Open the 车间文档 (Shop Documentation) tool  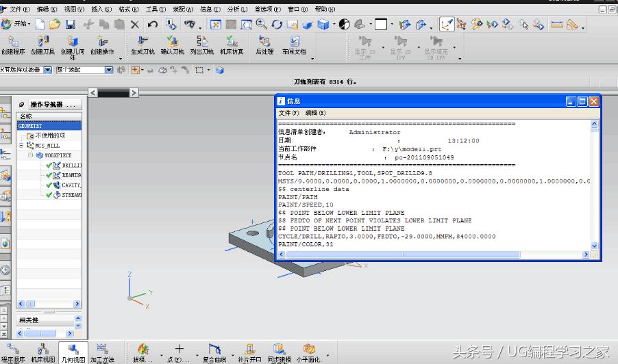[x=294, y=44]
